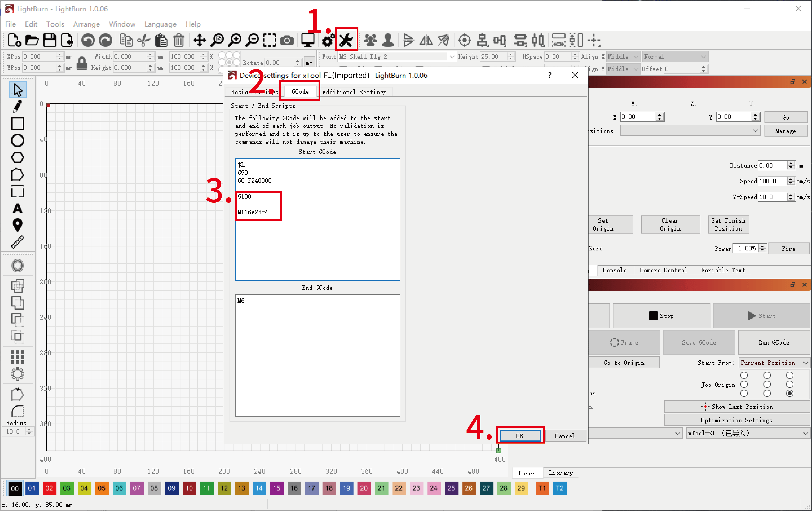Select the Draw Lines pencil tool
This screenshot has height=511, width=812.
(17, 107)
